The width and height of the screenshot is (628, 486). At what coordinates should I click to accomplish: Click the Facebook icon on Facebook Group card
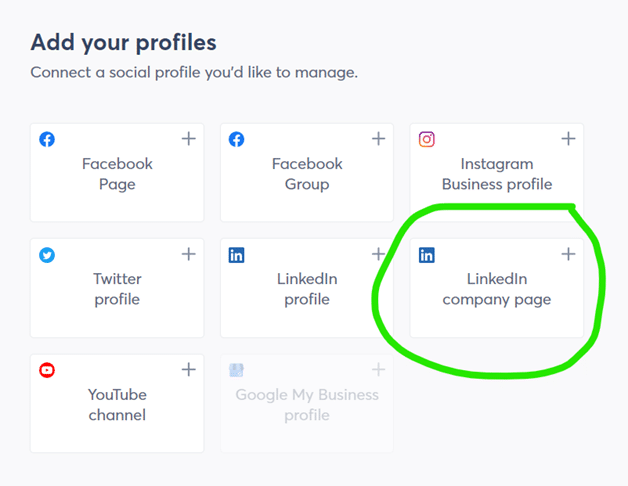click(237, 140)
